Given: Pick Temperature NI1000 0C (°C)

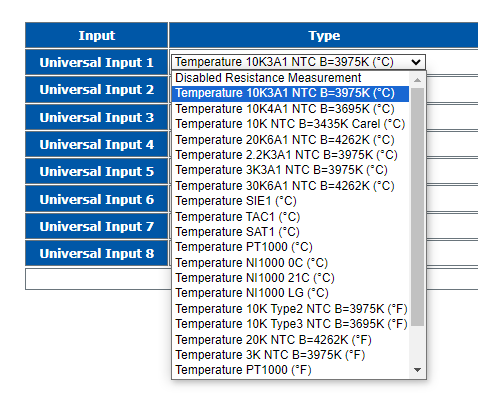Looking at the screenshot, I should pyautogui.click(x=290, y=263).
